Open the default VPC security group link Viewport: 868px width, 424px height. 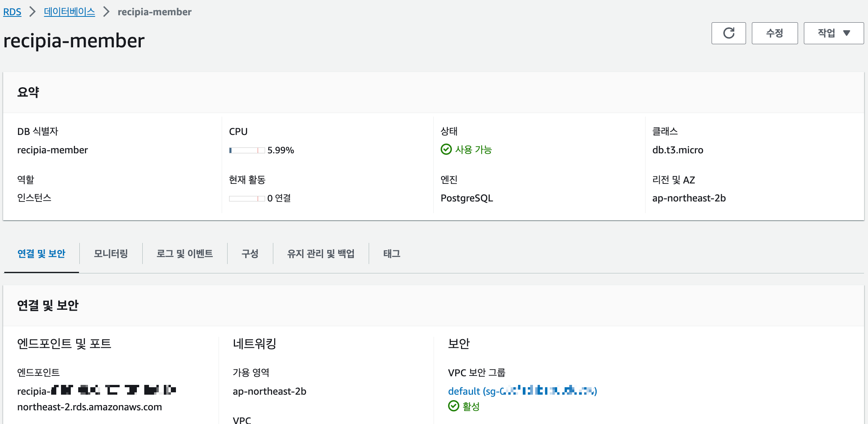pos(522,391)
